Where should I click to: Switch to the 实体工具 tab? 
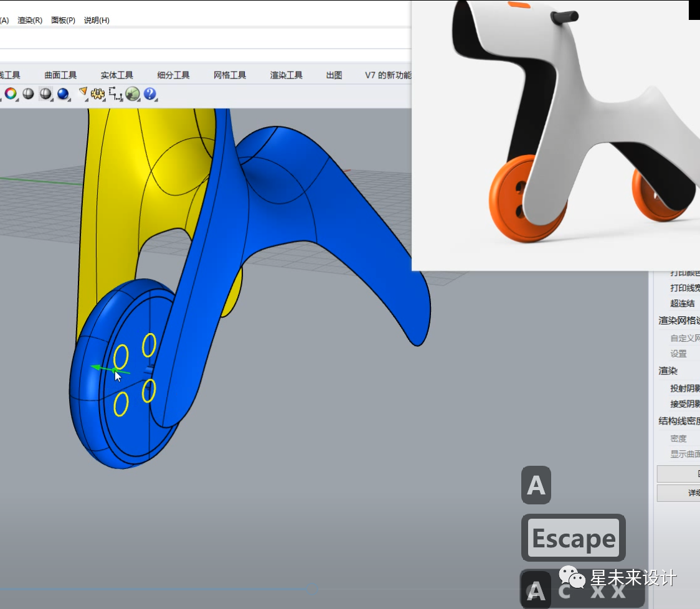click(116, 75)
